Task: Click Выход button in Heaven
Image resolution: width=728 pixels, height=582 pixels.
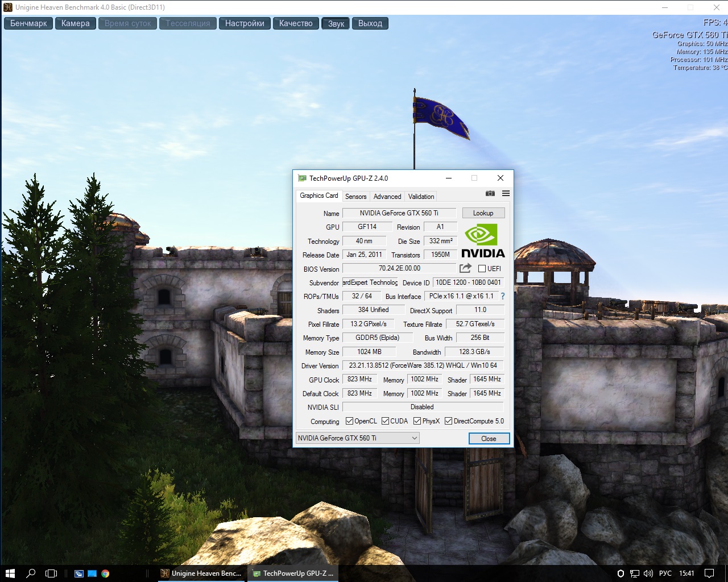Action: click(370, 23)
